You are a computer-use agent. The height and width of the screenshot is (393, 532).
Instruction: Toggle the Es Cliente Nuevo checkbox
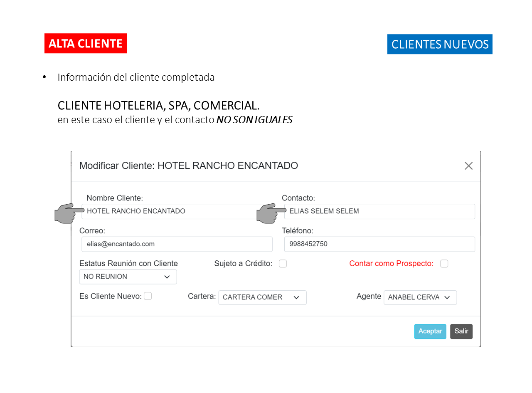tap(148, 296)
